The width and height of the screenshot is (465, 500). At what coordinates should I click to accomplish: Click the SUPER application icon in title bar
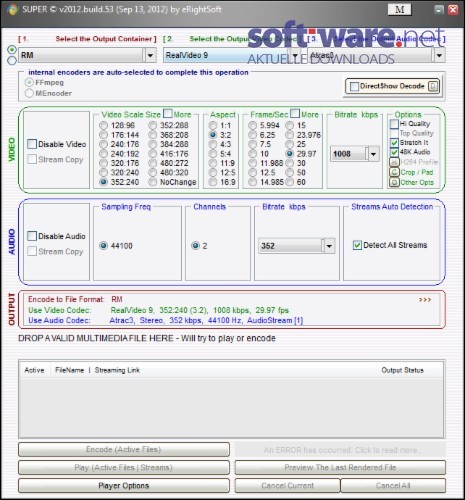click(12, 9)
